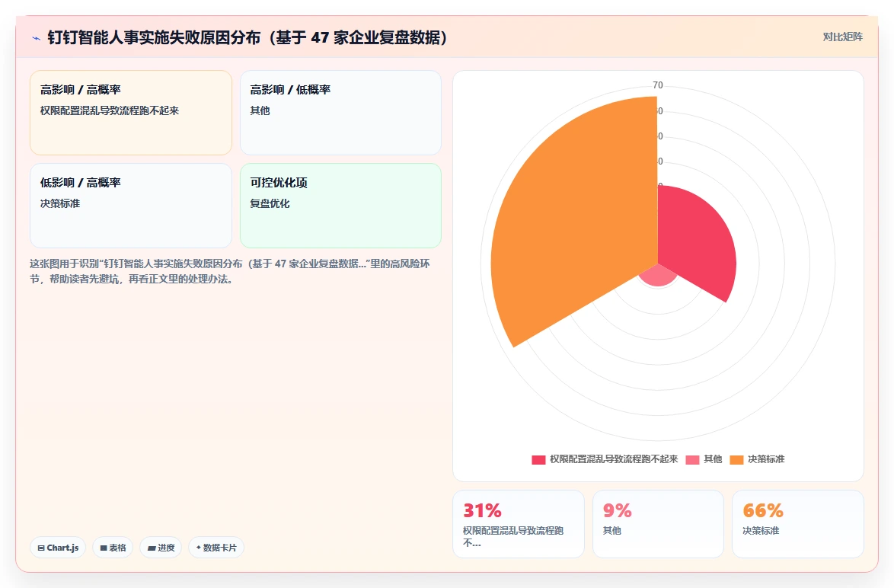The width and height of the screenshot is (894, 588).
Task: Click 权限配置混乱导致流程跑不起来 text in first card
Action: 110,110
